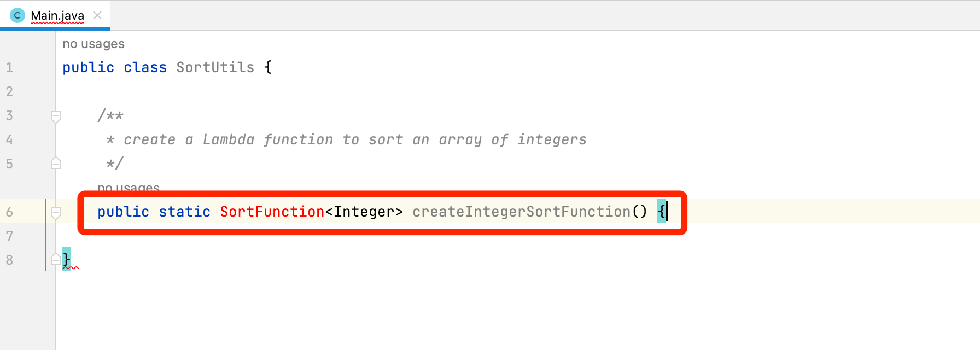Click the createIntegerSortFunction method name

click(521, 212)
